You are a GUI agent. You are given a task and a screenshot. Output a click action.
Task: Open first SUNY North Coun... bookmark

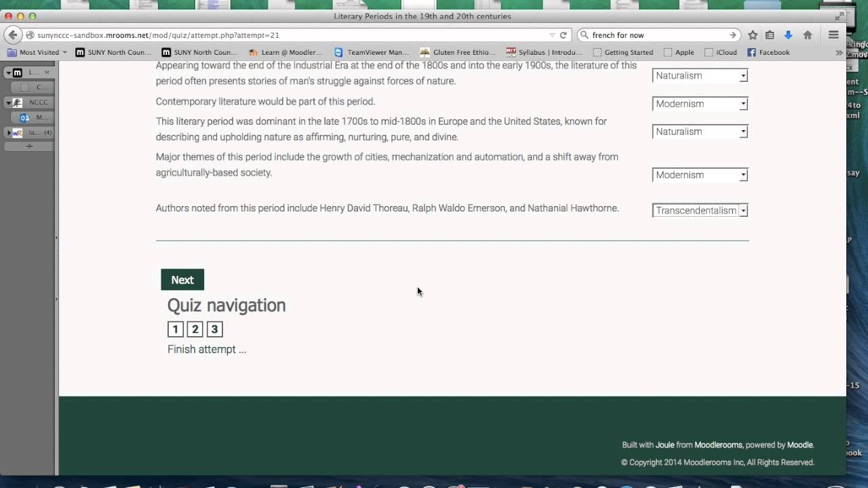coord(113,52)
